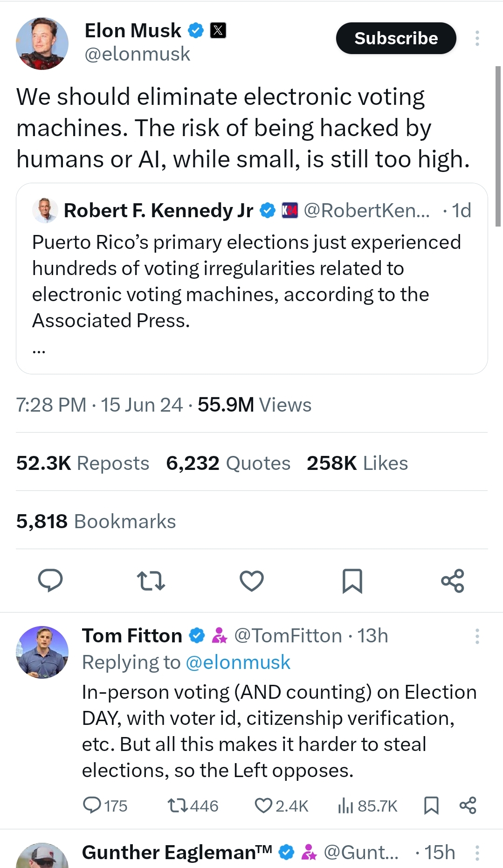
Task: Bookmark Elon Musk's main post
Action: (352, 581)
